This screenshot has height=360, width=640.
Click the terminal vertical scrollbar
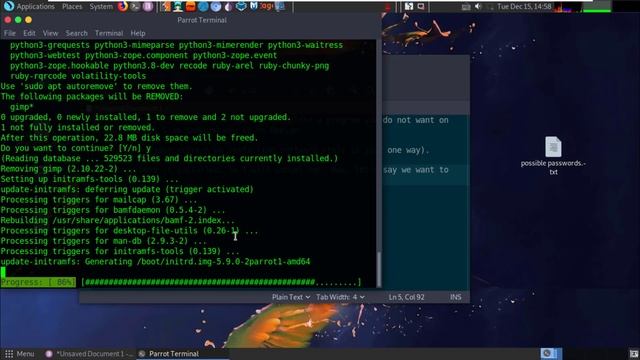(379, 163)
